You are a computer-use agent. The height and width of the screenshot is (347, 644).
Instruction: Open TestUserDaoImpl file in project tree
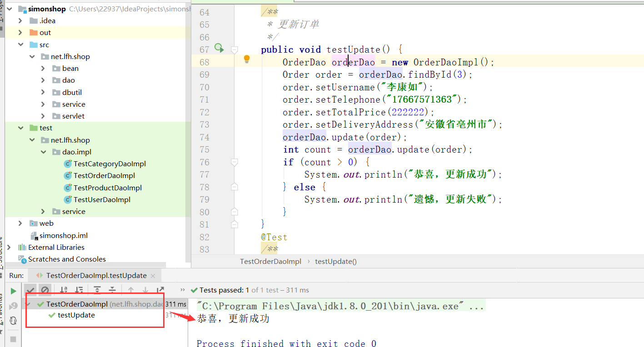click(102, 199)
